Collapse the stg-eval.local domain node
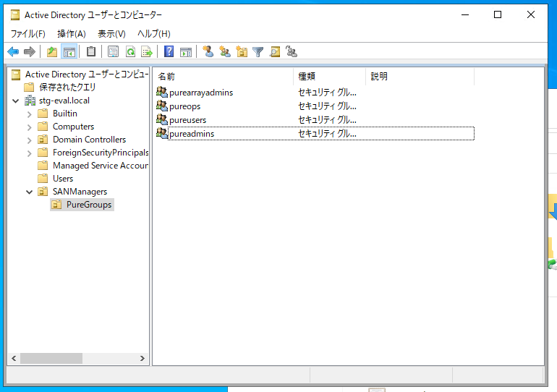557x392 pixels. tap(16, 101)
